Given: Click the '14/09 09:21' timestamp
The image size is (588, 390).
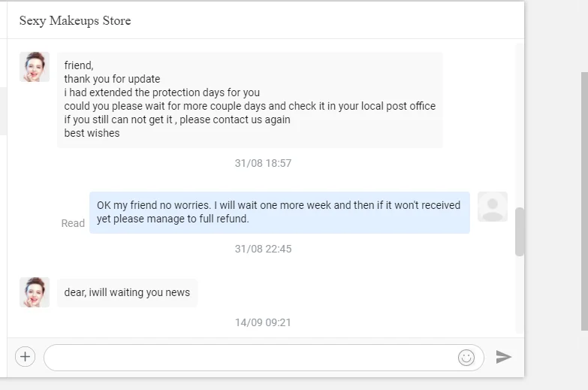Looking at the screenshot, I should (x=263, y=322).
